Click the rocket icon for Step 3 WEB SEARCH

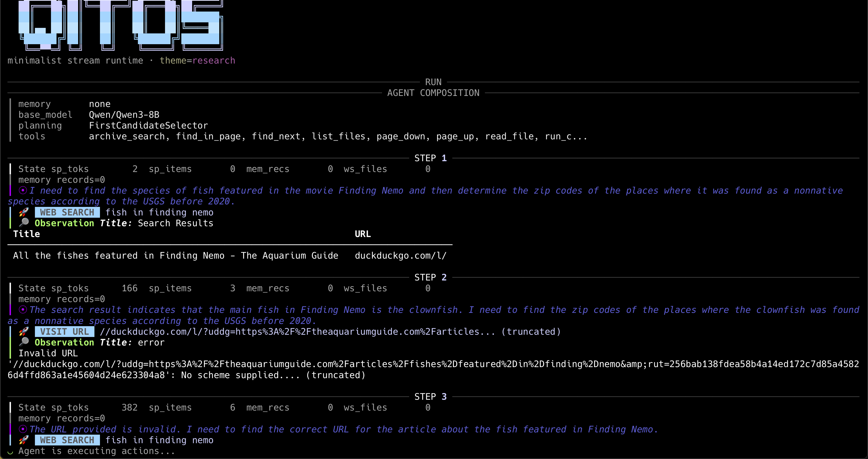(24, 440)
